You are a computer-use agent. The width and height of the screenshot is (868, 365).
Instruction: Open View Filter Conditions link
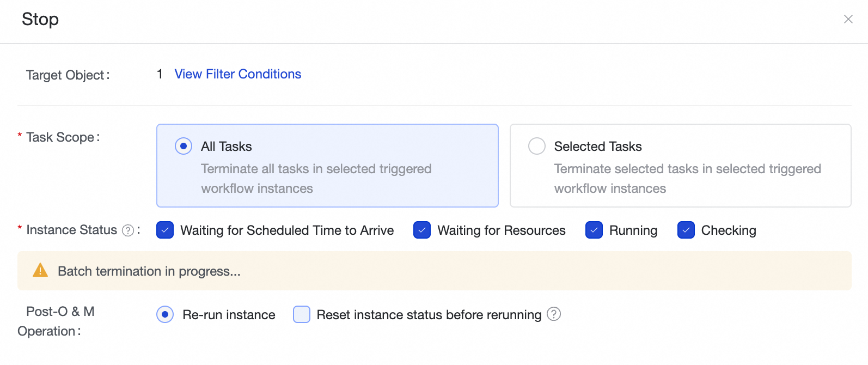(x=237, y=74)
